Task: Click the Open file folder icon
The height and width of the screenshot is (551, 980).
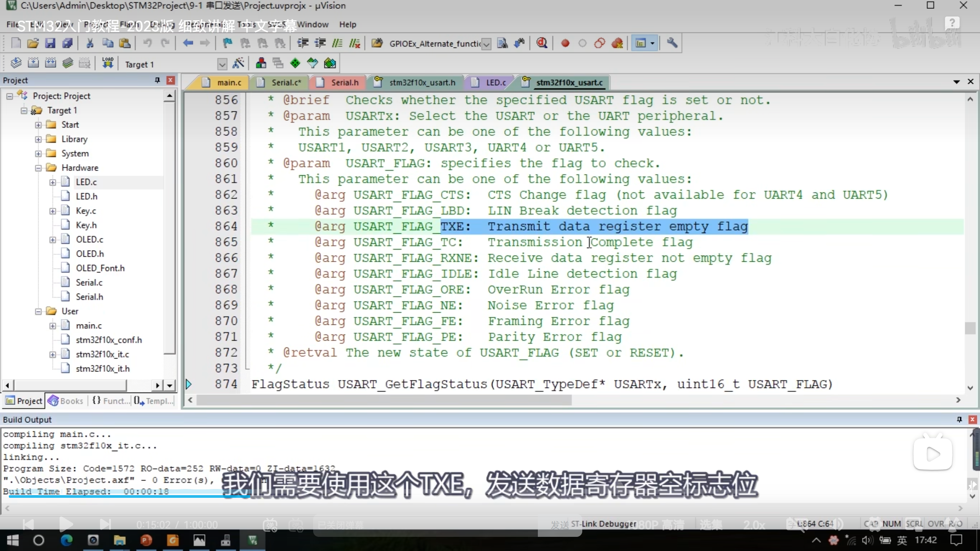Action: point(33,43)
